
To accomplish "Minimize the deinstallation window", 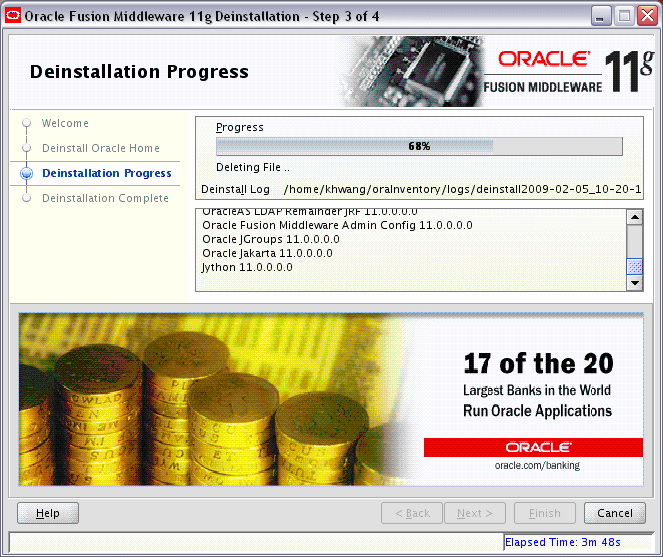I will coord(600,16).
